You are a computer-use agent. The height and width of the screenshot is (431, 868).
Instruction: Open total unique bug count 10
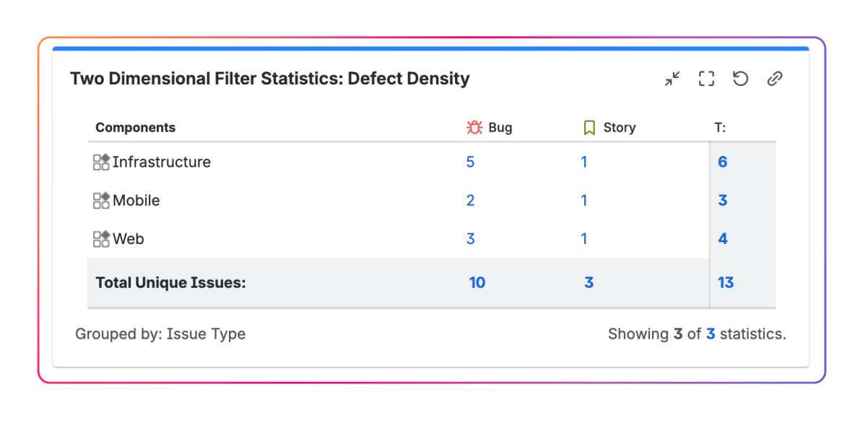pos(477,282)
